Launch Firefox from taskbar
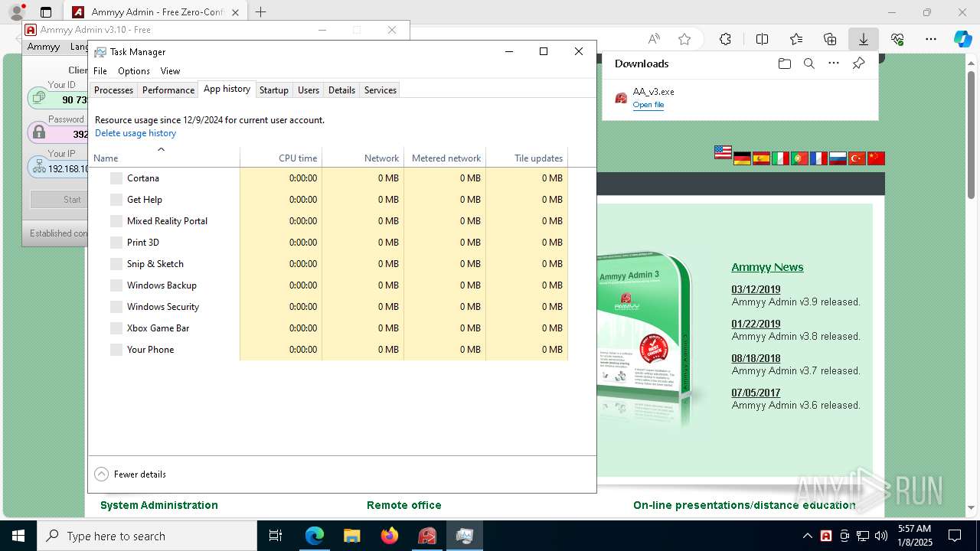 tap(390, 536)
